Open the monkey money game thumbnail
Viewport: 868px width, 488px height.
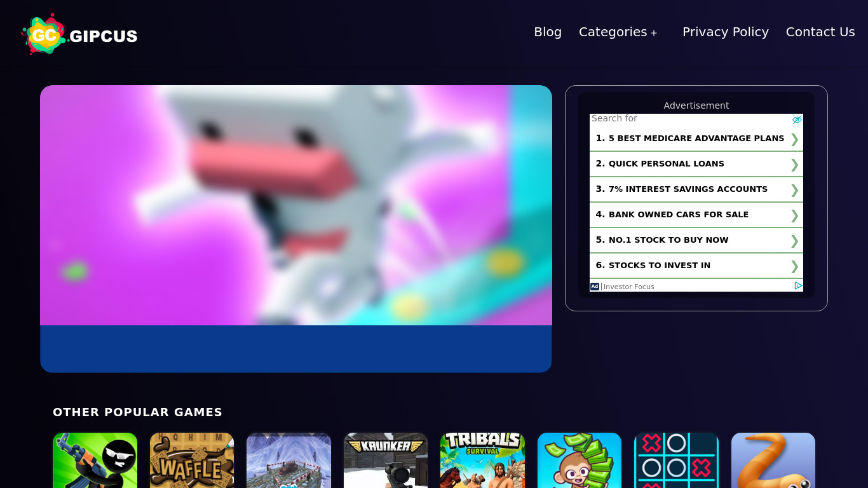point(580,460)
